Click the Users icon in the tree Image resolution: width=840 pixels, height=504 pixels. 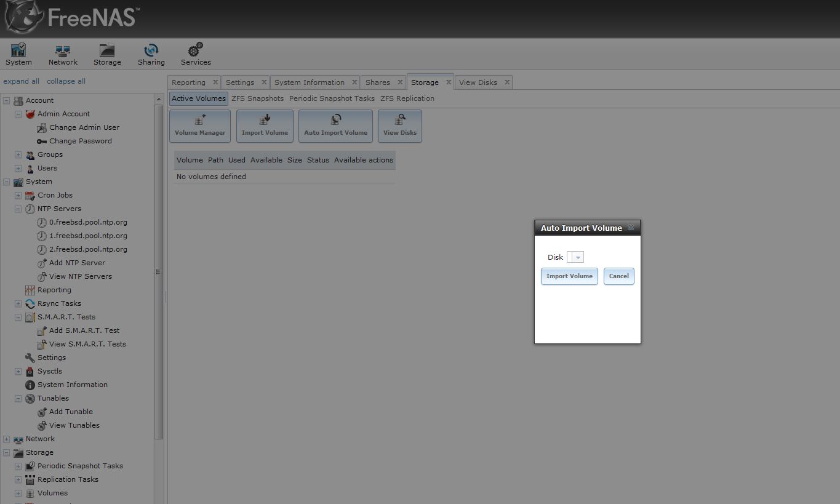30,168
